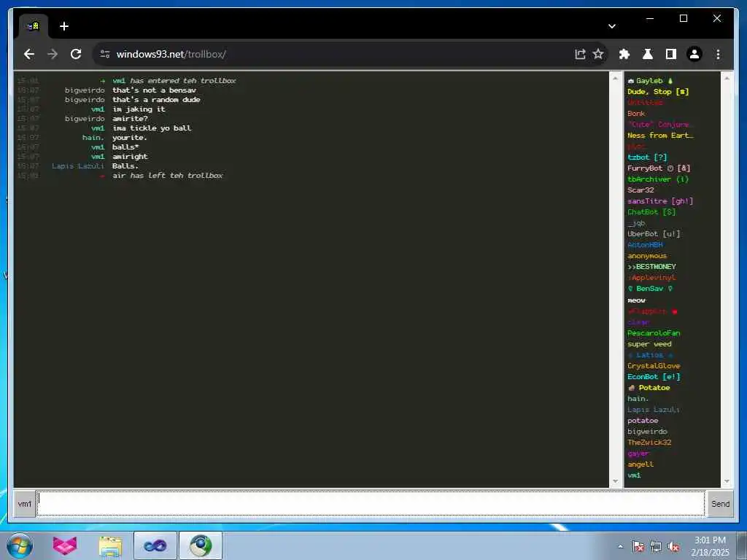Open the Chrome three-dot menu
Viewport: 747px width, 560px height.
tap(718, 54)
